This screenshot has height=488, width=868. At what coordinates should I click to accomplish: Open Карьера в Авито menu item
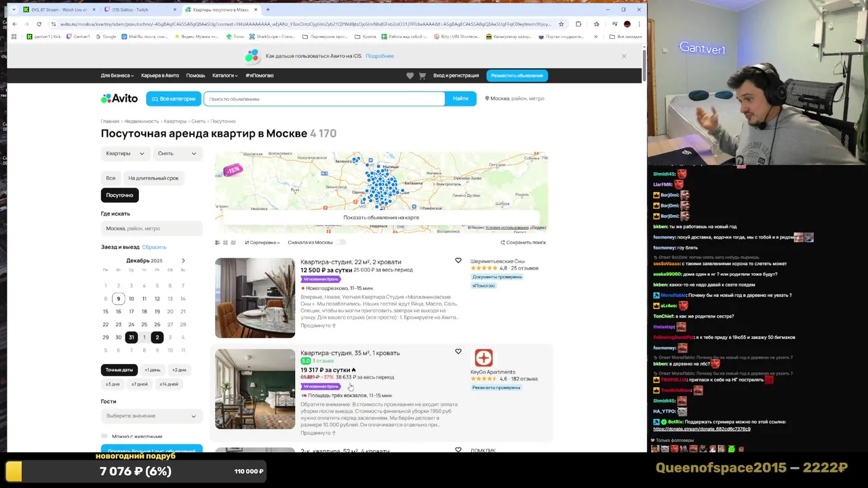[160, 75]
